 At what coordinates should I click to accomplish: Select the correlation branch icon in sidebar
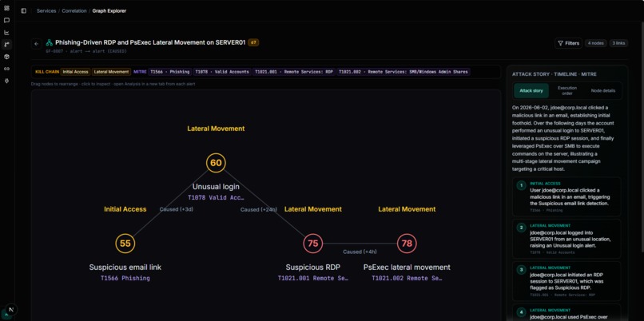tap(6, 45)
